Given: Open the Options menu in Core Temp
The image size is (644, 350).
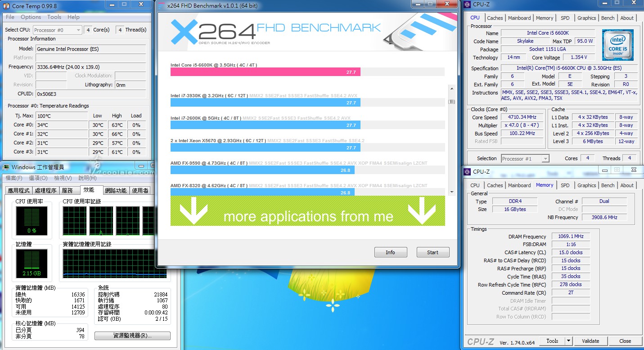Looking at the screenshot, I should coord(31,17).
